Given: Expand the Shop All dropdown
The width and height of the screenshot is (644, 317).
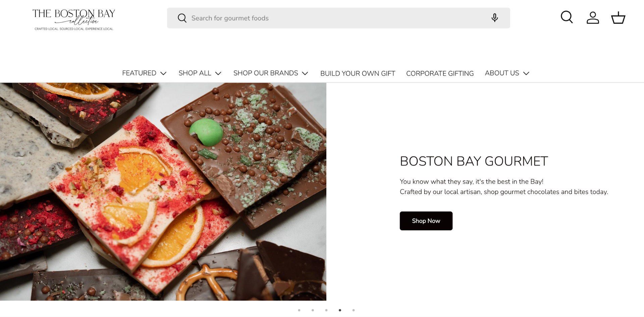Looking at the screenshot, I should click(x=200, y=73).
